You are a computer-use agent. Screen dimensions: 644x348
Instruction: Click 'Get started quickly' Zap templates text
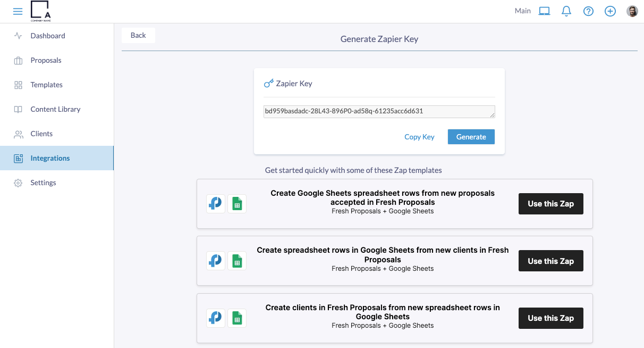click(353, 170)
